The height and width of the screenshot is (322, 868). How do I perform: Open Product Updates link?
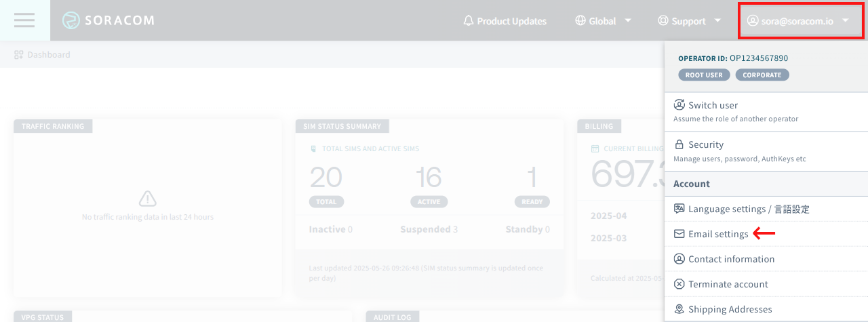click(511, 21)
